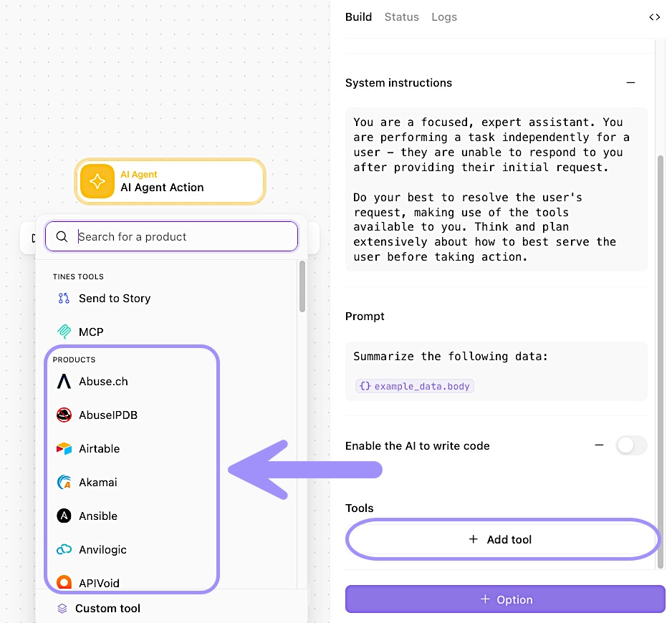Click the curly braces pill icon
The width and height of the screenshot is (672, 623).
click(365, 386)
